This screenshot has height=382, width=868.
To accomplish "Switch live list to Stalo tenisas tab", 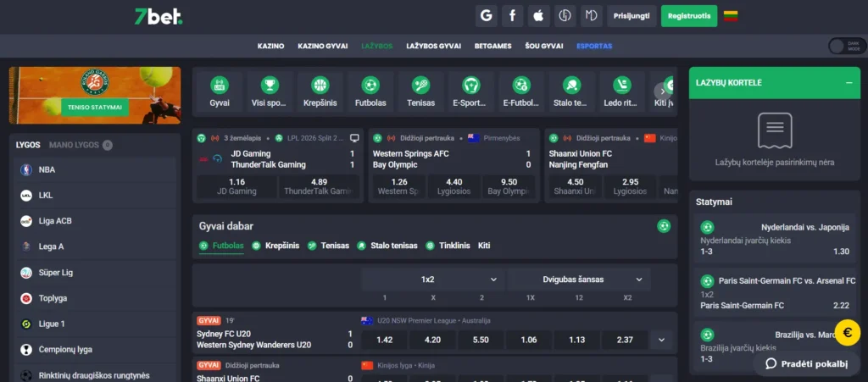I will pos(387,246).
